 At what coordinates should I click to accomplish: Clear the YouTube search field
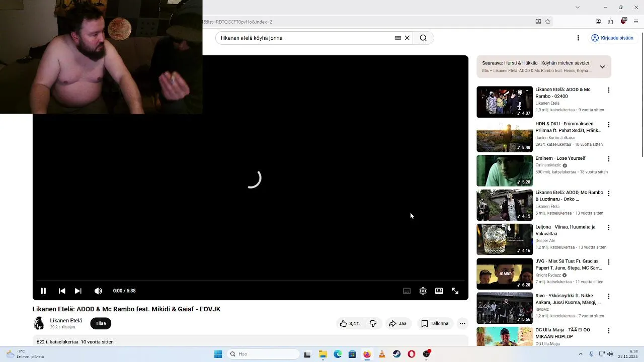point(408,38)
